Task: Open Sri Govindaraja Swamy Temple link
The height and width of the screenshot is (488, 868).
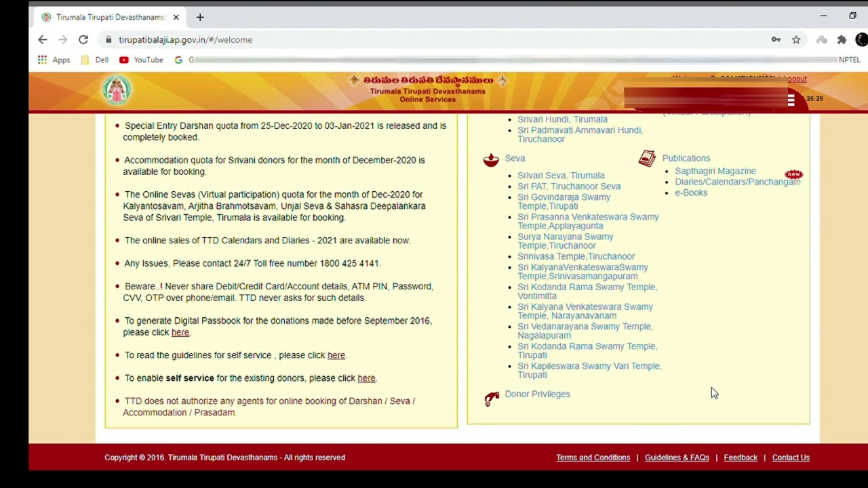Action: click(x=564, y=201)
